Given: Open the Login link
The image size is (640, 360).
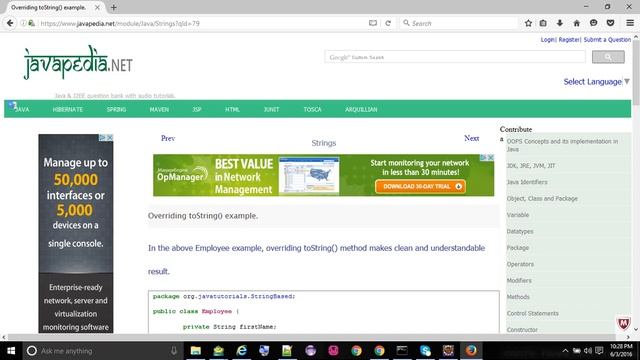Looking at the screenshot, I should [548, 40].
